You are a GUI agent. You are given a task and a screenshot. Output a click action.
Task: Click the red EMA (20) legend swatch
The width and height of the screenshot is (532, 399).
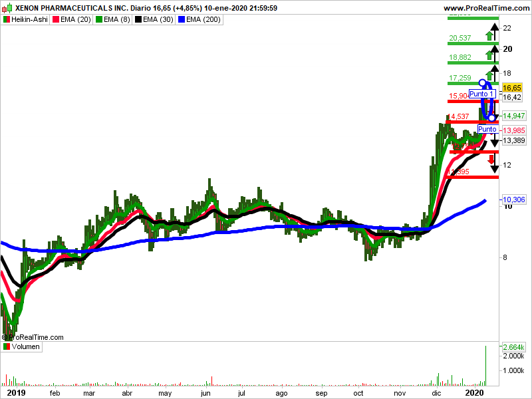[x=56, y=20]
